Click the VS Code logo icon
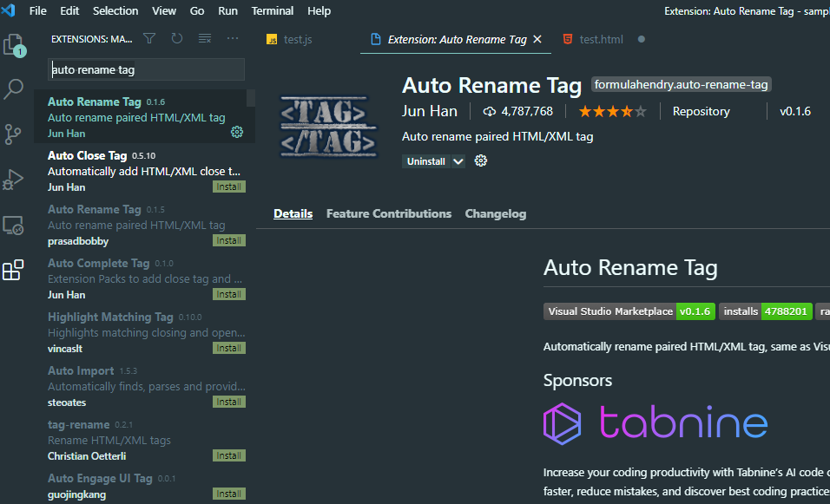830x504 pixels. pos(9,10)
